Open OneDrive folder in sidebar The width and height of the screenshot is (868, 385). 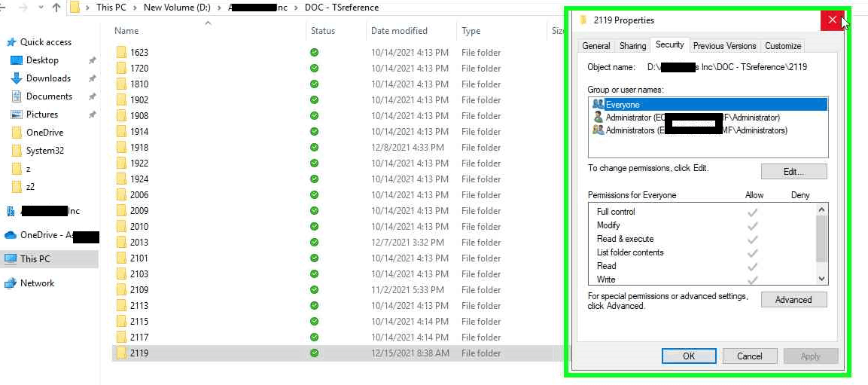click(44, 133)
